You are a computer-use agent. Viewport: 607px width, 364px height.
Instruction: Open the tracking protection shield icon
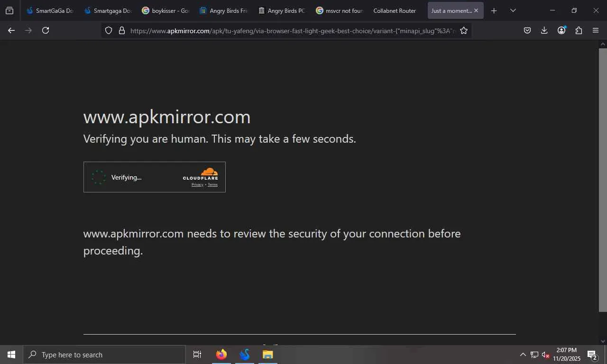coord(109,30)
